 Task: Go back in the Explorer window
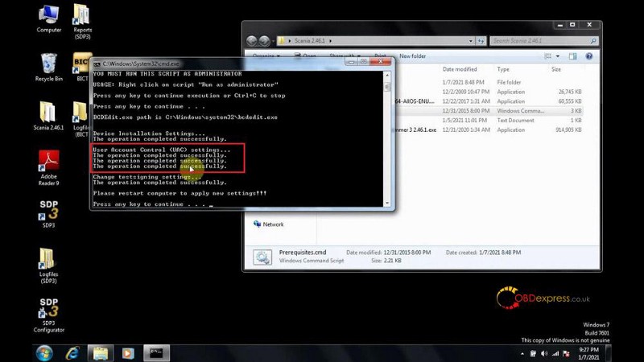point(252,41)
